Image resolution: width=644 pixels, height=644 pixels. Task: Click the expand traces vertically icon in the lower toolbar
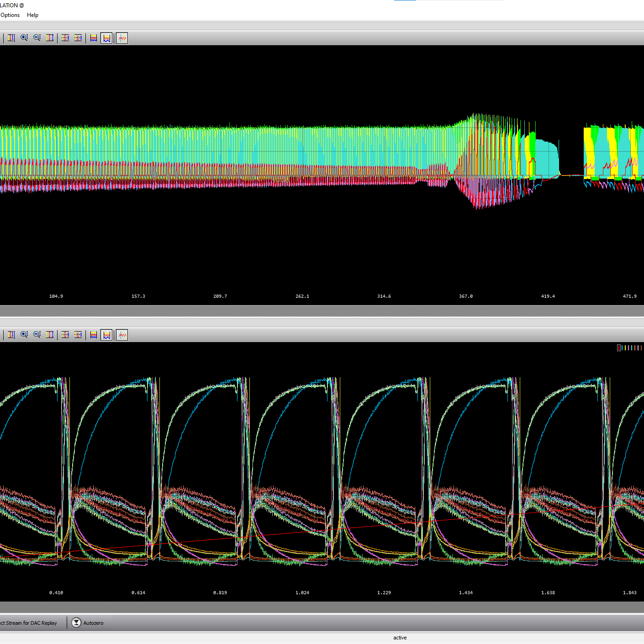[65, 335]
